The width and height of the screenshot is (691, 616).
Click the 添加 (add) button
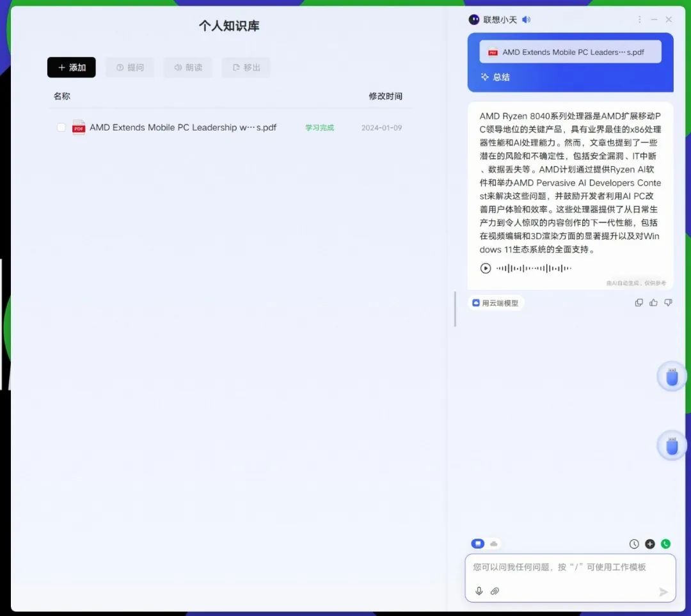tap(72, 67)
